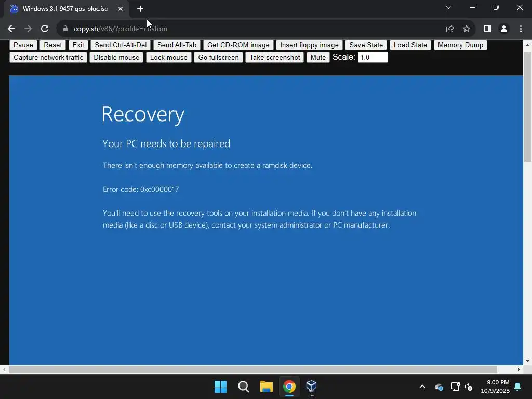Open the clock showing 9:00 PM

point(495,387)
